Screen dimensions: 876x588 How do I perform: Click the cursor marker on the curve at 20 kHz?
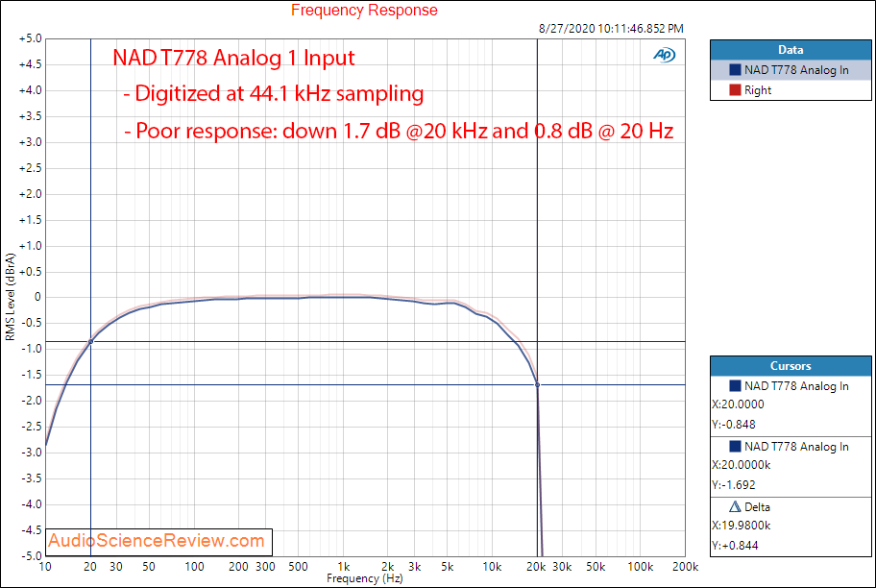(x=538, y=384)
